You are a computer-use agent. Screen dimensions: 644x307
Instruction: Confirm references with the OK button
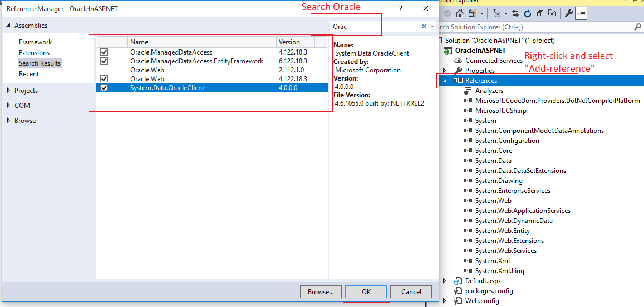[366, 292]
